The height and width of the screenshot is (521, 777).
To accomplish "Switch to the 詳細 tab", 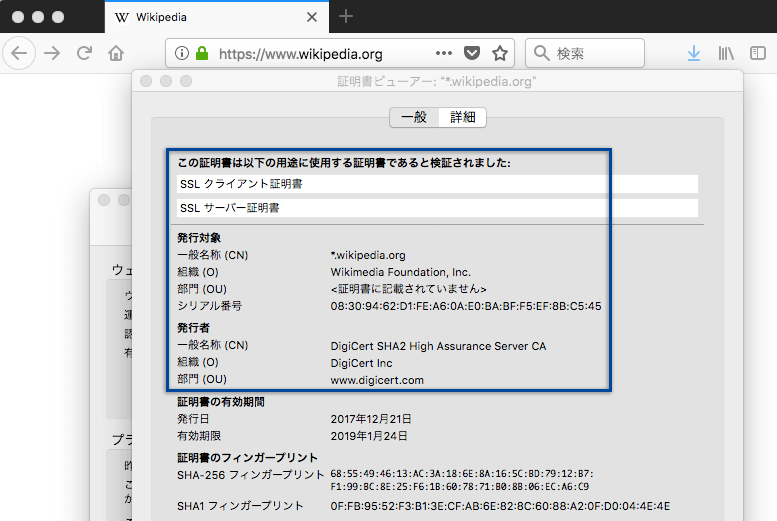I will 462,117.
